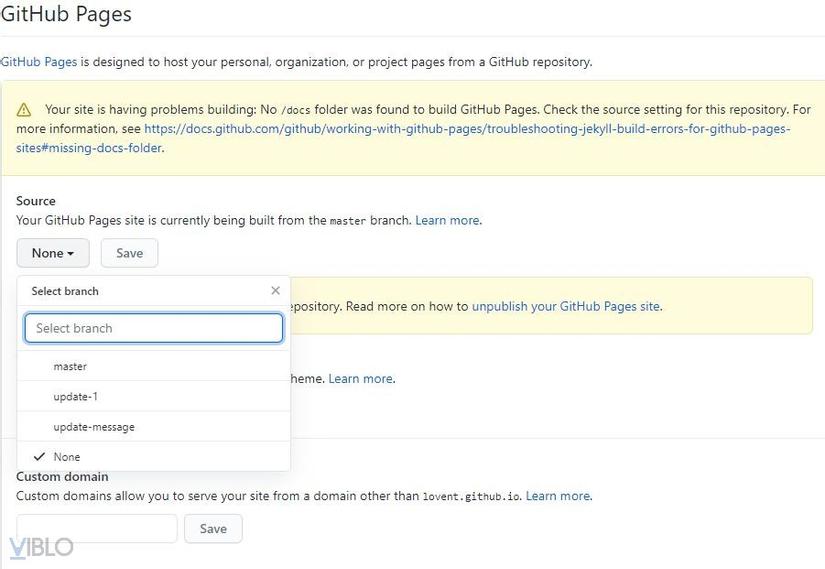825x569 pixels.
Task: Pick the update-message branch
Action: [x=94, y=427]
